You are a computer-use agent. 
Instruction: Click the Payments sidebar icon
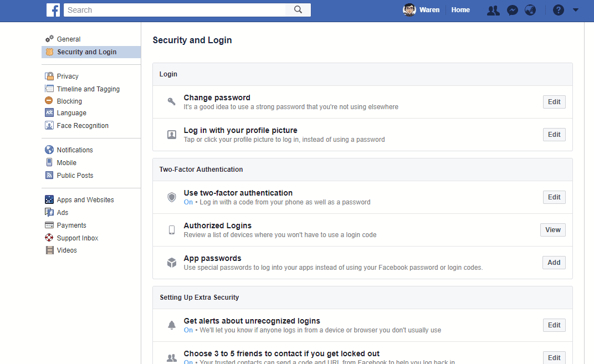(x=49, y=225)
